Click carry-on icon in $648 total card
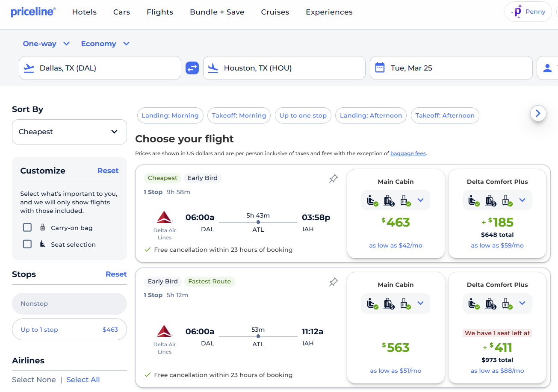 (507, 200)
